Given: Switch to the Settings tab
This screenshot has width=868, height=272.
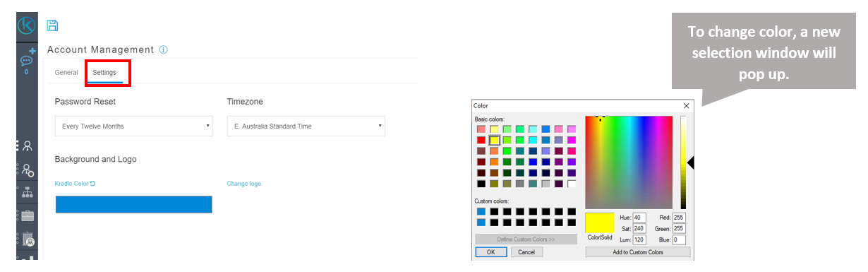Looking at the screenshot, I should 104,72.
